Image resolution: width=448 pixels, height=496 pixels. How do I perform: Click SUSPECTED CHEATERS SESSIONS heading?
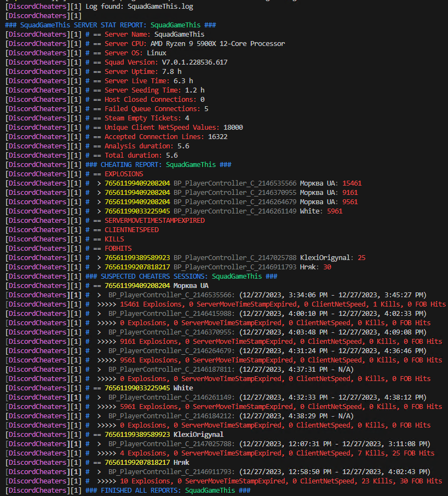181,276
